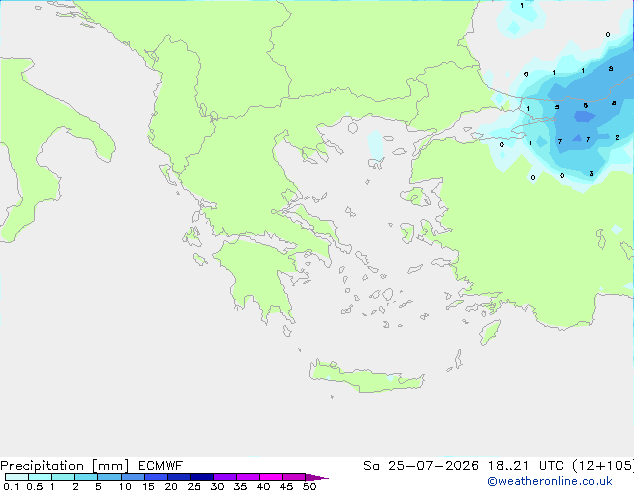Click the '20' legend scale label
This screenshot has height=490, width=634.
point(171,486)
